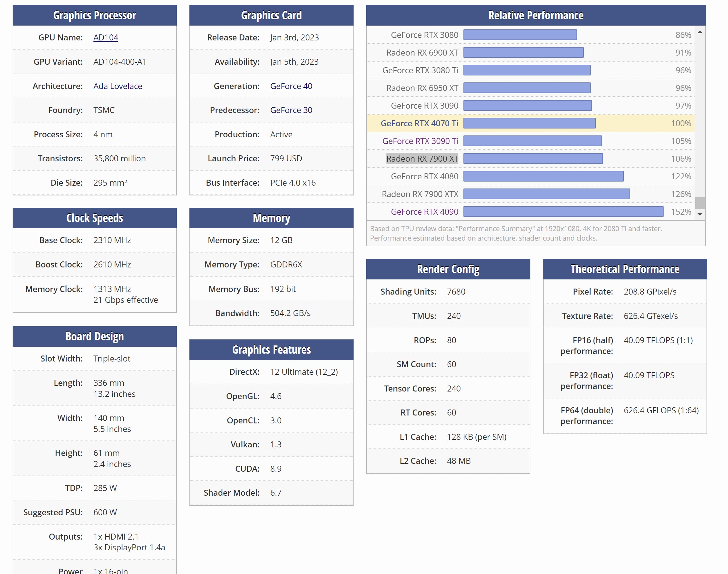
Task: Open GeForce RTX 3080 in performance list
Action: click(424, 35)
